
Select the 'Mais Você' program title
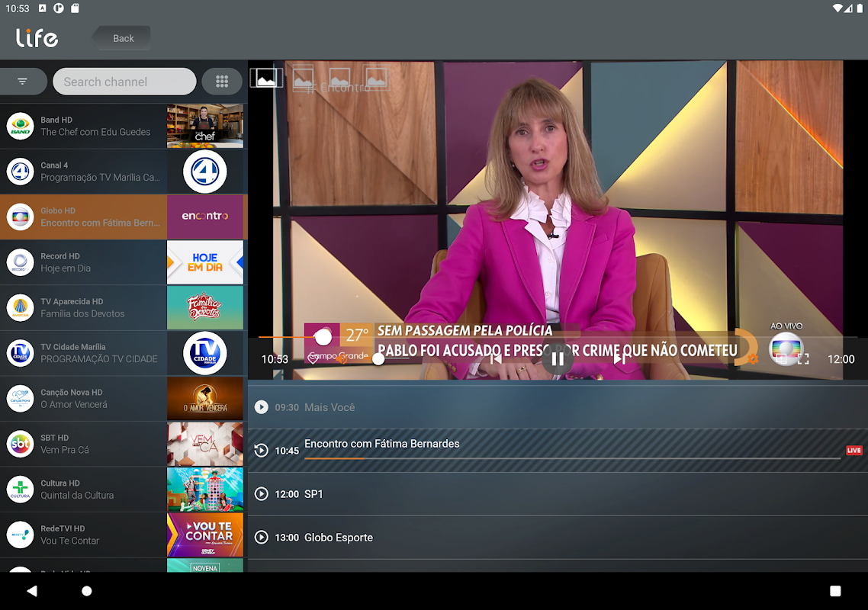[x=330, y=407]
